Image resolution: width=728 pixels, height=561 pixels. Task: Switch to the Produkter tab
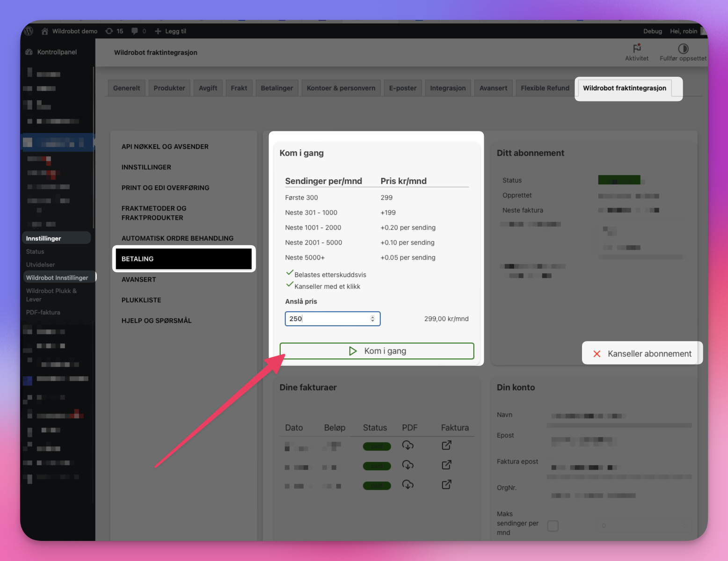click(169, 88)
